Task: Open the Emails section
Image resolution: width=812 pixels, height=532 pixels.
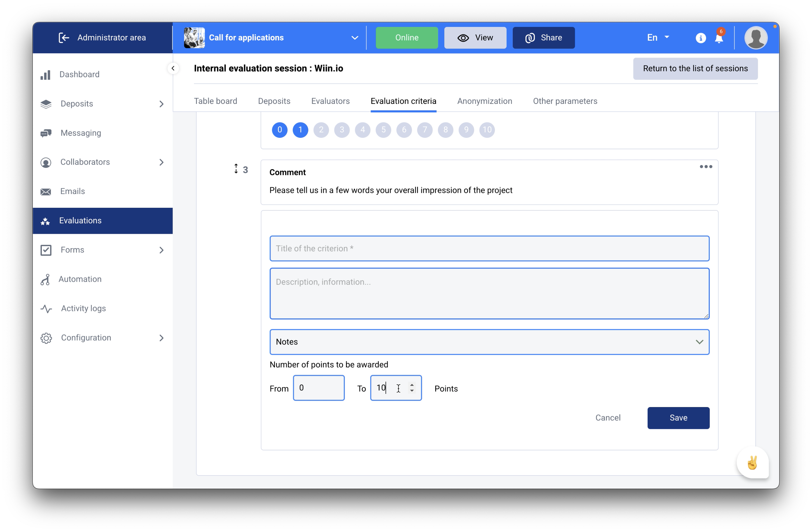Action: click(x=72, y=191)
